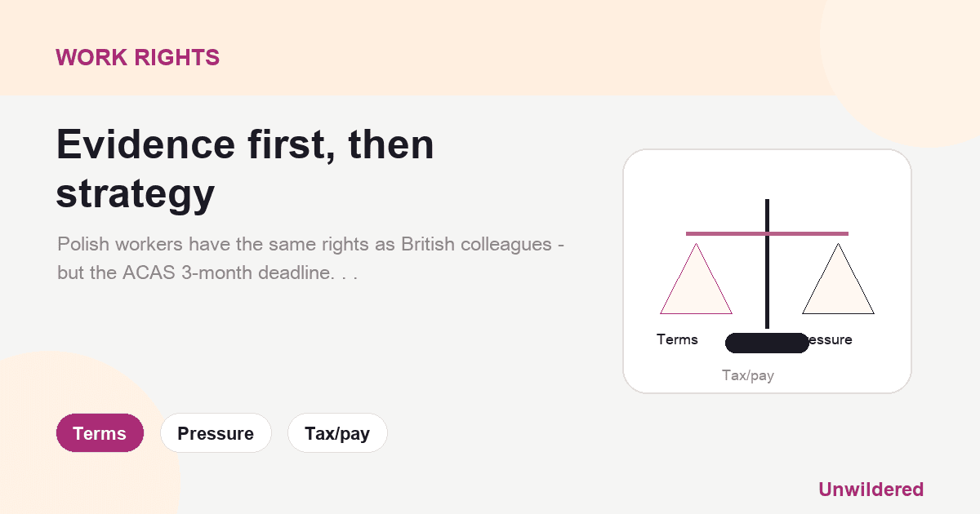The height and width of the screenshot is (514, 980).
Task: Click the partly hidden Pressure label in card
Action: (x=831, y=339)
